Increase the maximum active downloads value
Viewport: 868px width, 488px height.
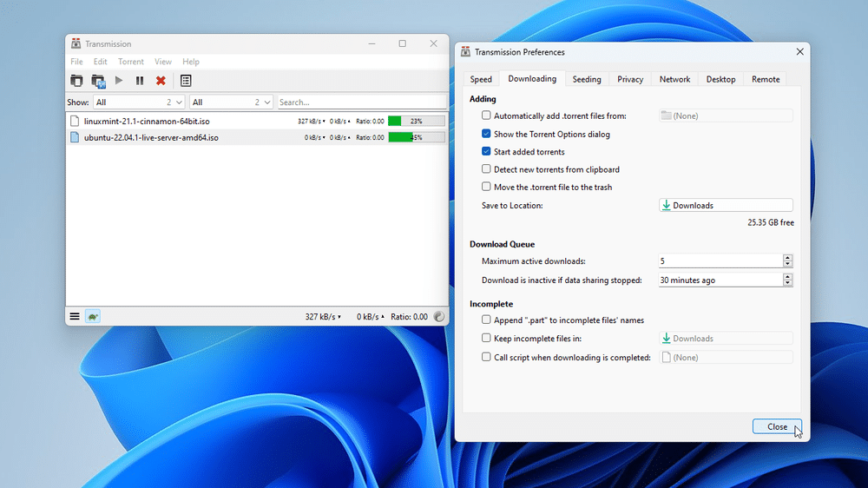click(787, 258)
